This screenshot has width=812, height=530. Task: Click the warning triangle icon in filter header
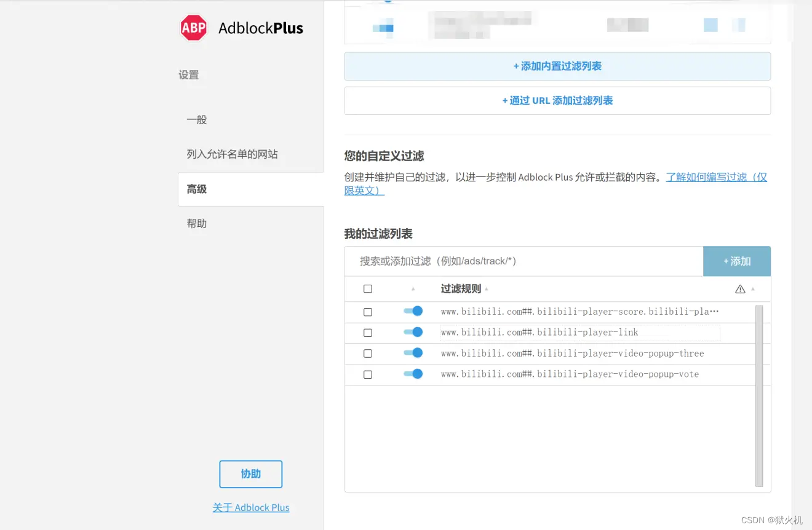740,288
